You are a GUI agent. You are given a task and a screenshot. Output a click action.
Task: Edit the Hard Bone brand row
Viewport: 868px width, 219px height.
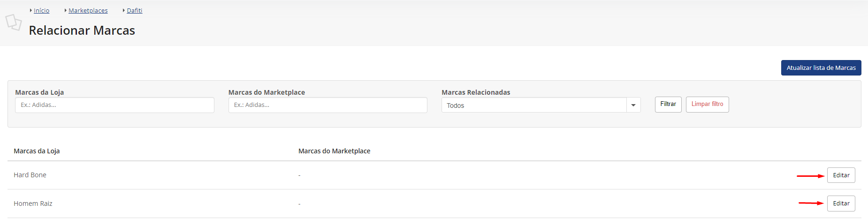tap(841, 175)
